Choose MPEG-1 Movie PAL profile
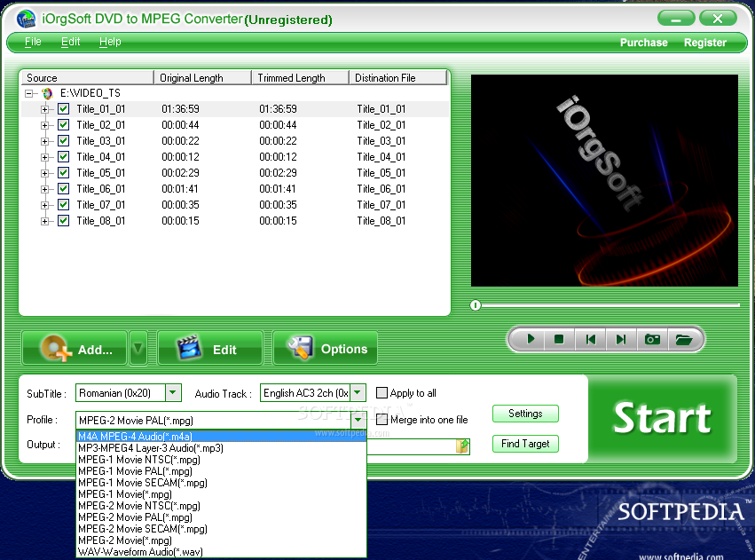 [x=222, y=471]
